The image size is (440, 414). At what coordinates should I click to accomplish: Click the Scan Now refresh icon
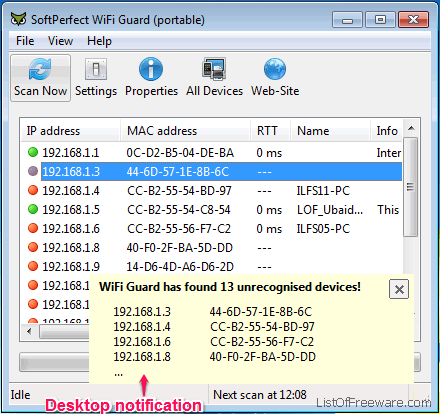click(40, 69)
